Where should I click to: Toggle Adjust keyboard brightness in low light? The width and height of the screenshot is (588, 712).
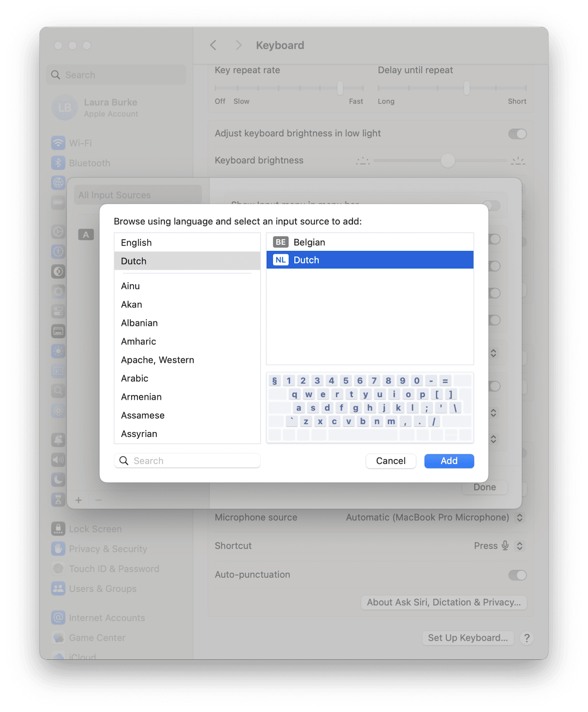pos(517,134)
